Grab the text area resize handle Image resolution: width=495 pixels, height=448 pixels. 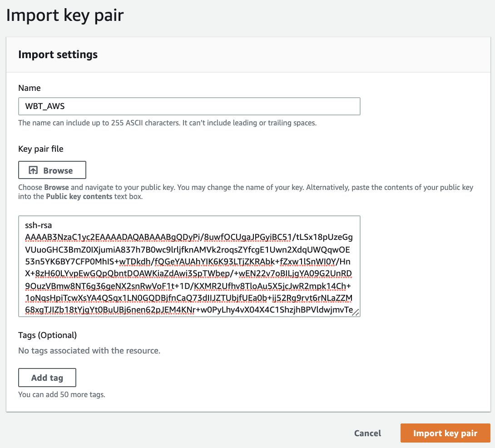pos(356,312)
